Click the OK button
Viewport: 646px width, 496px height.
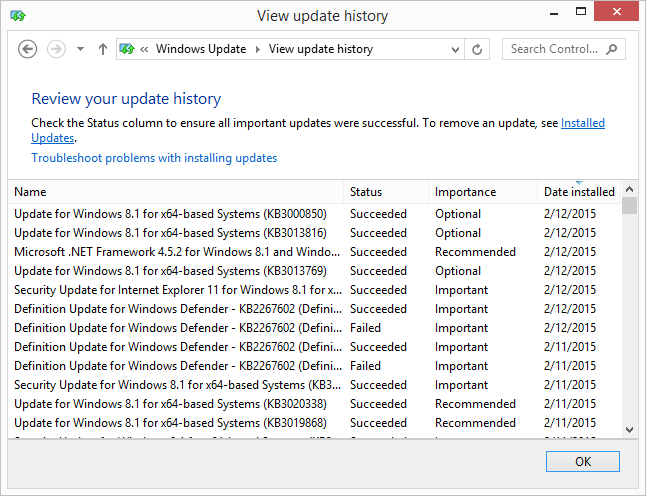tap(583, 461)
